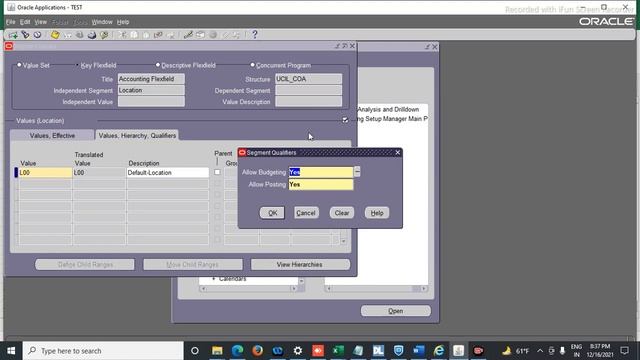This screenshot has height=360, width=640.
Task: Toggle checkbox right of Values (Location) heading
Action: (x=345, y=120)
